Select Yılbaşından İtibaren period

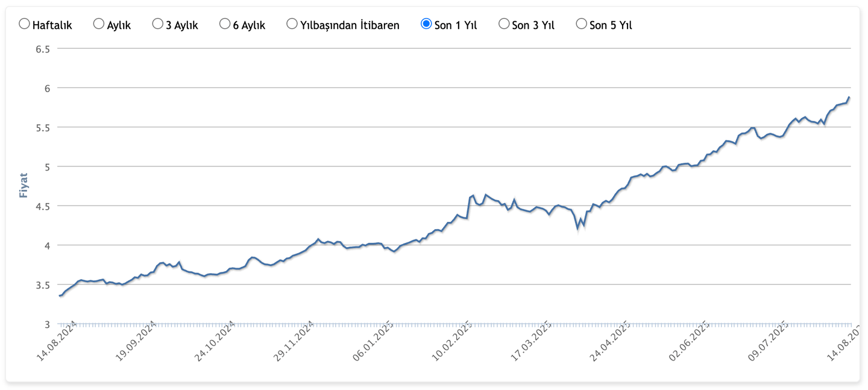292,23
